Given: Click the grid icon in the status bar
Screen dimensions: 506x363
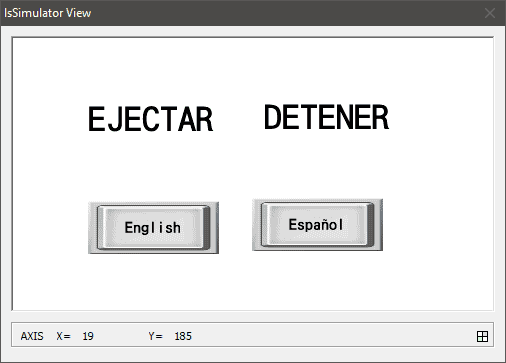Looking at the screenshot, I should pyautogui.click(x=482, y=336).
